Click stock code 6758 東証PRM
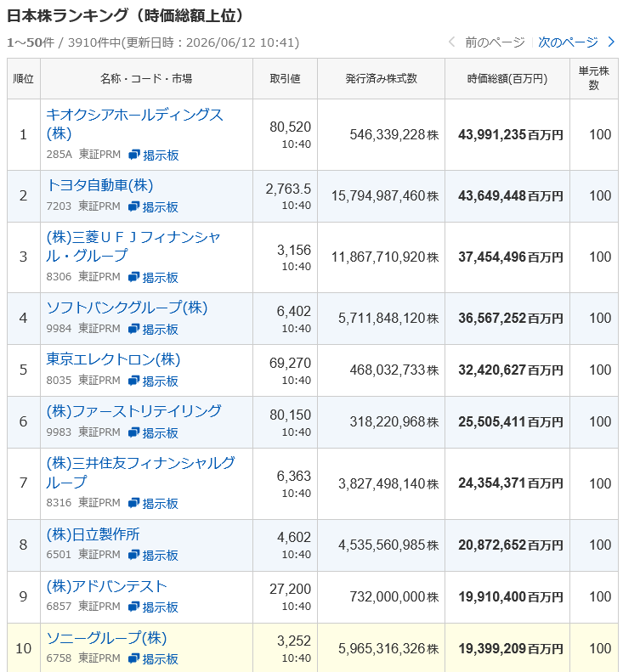The width and height of the screenshot is (623, 672). coord(83,658)
